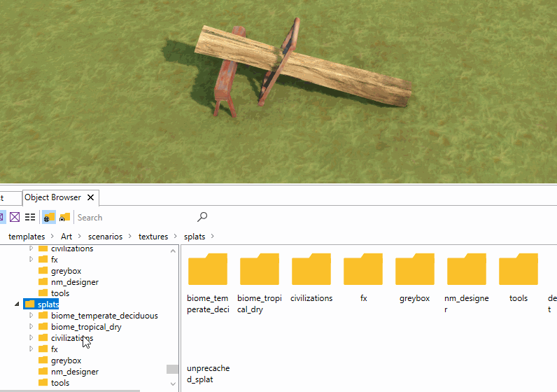Click splats breadcrumb segment
This screenshot has width=557, height=392.
(195, 237)
